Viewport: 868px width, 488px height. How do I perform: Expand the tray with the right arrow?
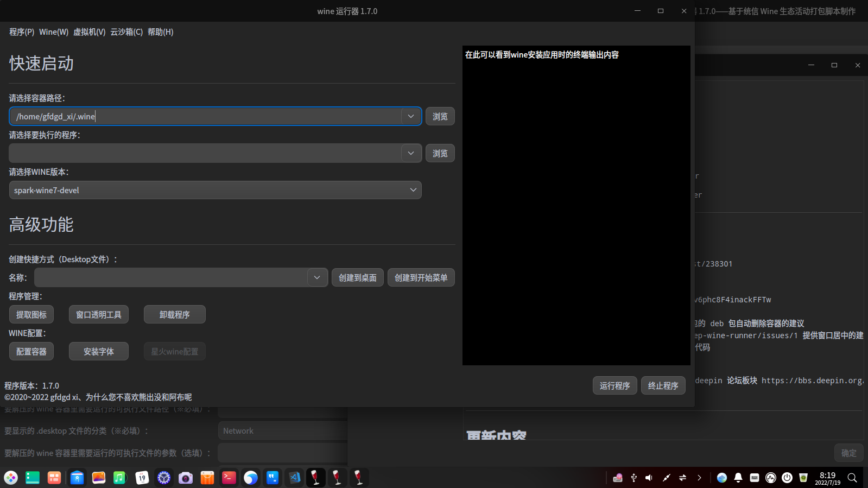coord(699,478)
